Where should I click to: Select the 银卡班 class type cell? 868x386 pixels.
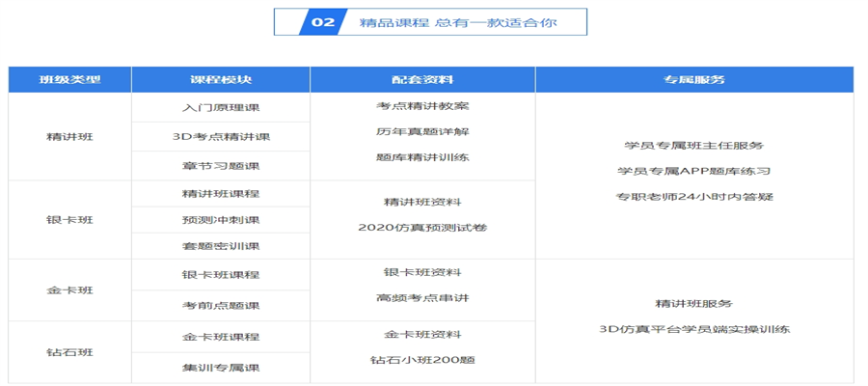tap(69, 219)
